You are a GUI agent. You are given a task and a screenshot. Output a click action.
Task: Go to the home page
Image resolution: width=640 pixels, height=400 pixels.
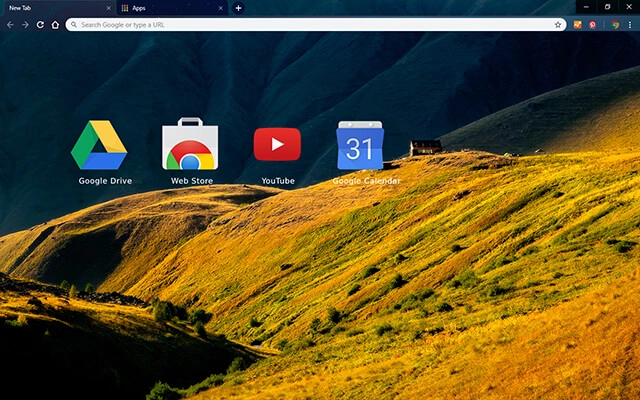click(55, 25)
